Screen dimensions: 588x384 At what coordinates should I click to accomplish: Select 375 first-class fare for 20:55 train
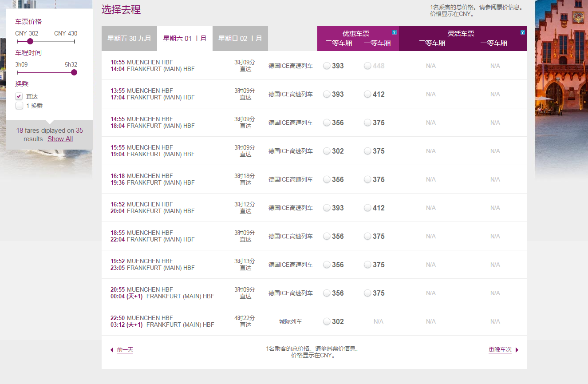367,293
